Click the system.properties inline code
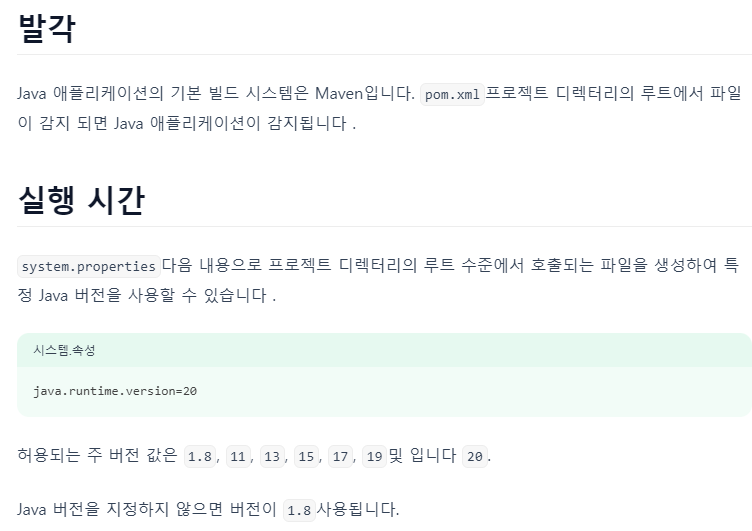 tap(89, 266)
